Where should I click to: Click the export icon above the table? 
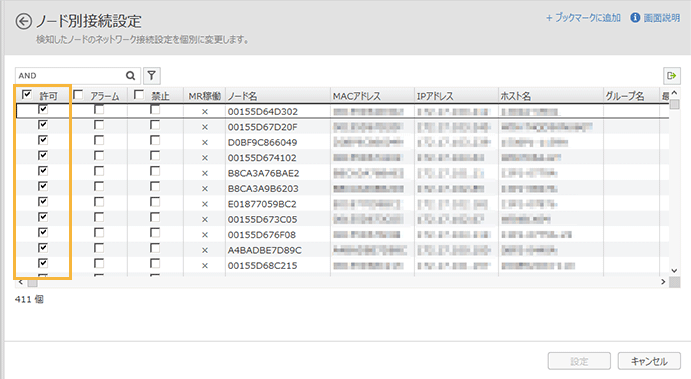pyautogui.click(x=672, y=76)
